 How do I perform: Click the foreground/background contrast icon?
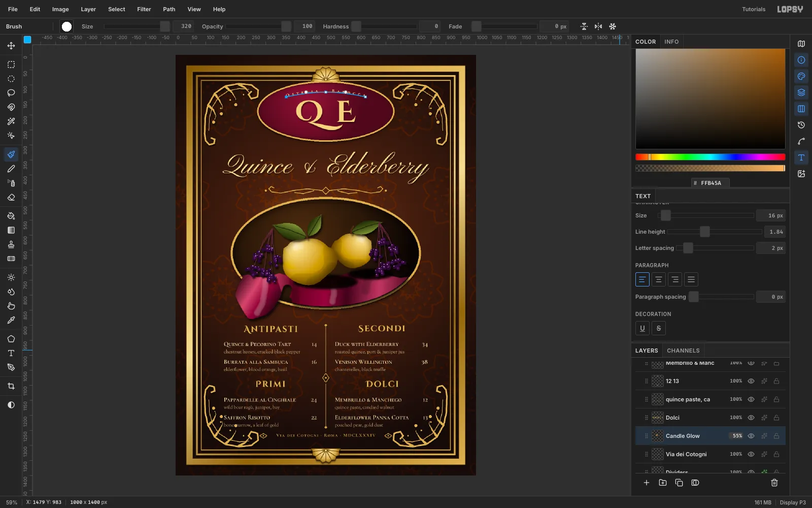pyautogui.click(x=11, y=405)
